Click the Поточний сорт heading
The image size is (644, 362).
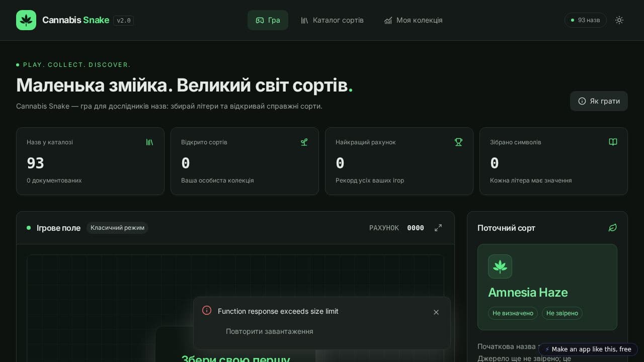(506, 228)
